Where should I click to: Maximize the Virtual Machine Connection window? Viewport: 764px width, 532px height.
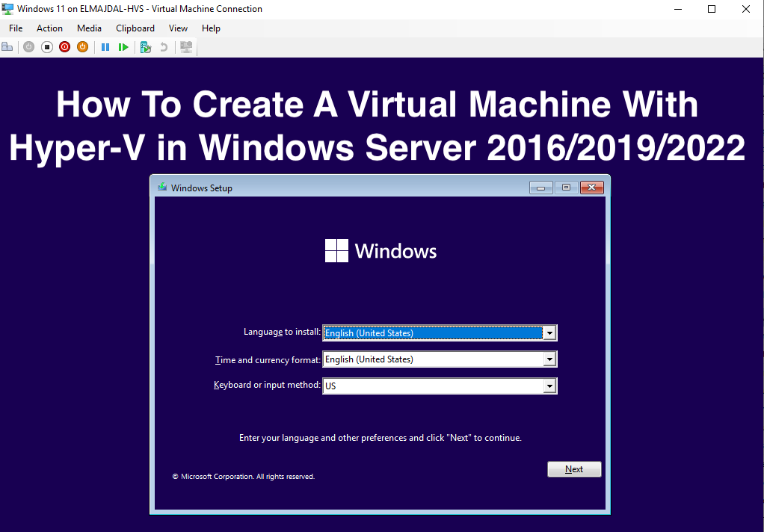[x=712, y=9]
